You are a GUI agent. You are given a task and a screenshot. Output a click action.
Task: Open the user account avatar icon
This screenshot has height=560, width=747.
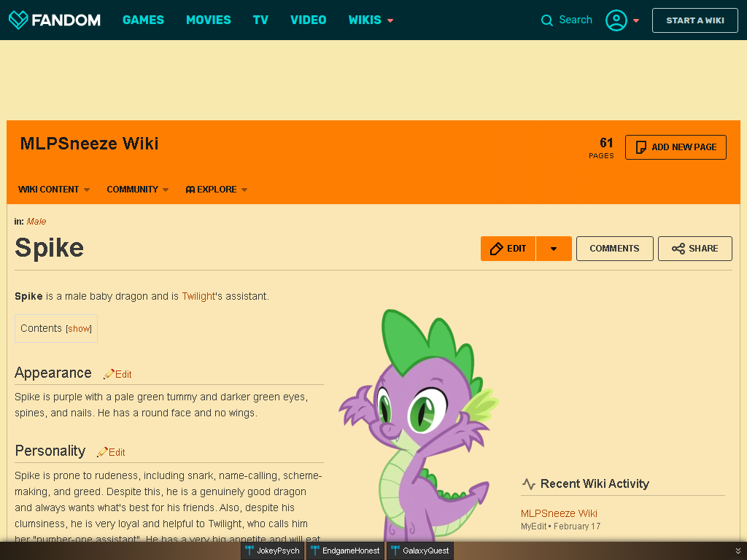(616, 20)
